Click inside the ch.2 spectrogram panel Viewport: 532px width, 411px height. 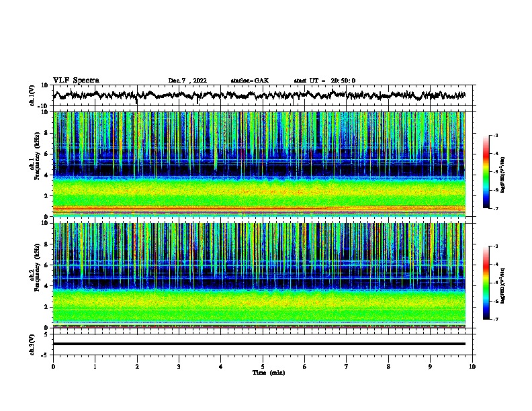click(x=259, y=275)
